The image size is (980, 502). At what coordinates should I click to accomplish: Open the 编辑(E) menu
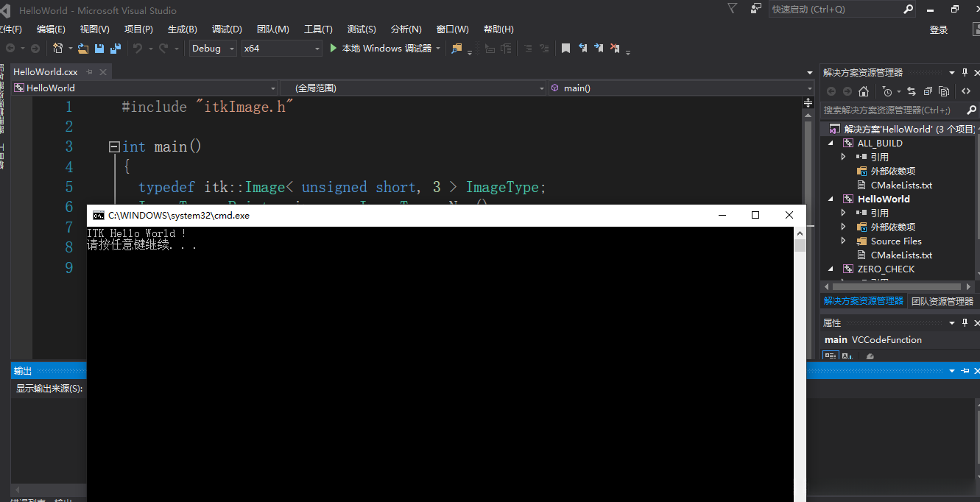tap(51, 29)
